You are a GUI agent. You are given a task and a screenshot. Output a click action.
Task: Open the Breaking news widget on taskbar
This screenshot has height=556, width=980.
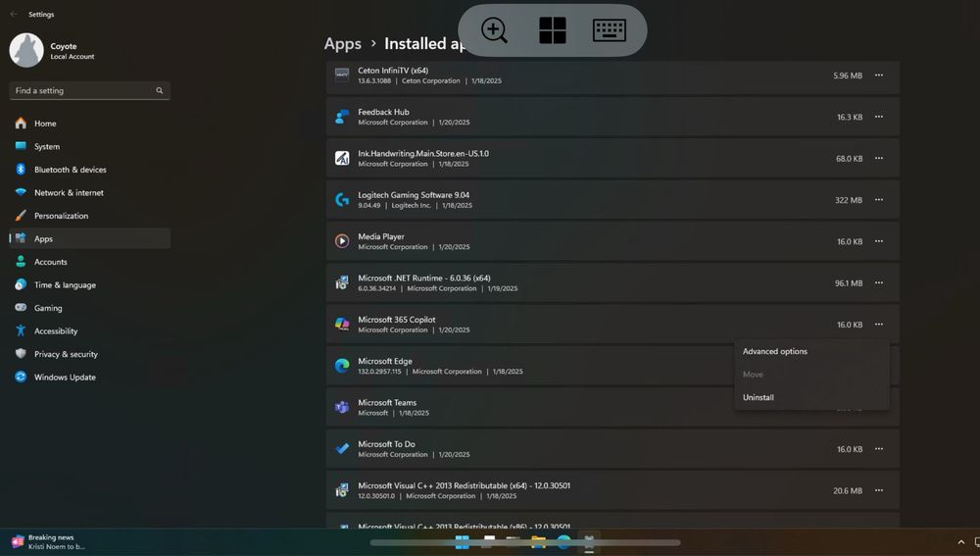coord(49,541)
